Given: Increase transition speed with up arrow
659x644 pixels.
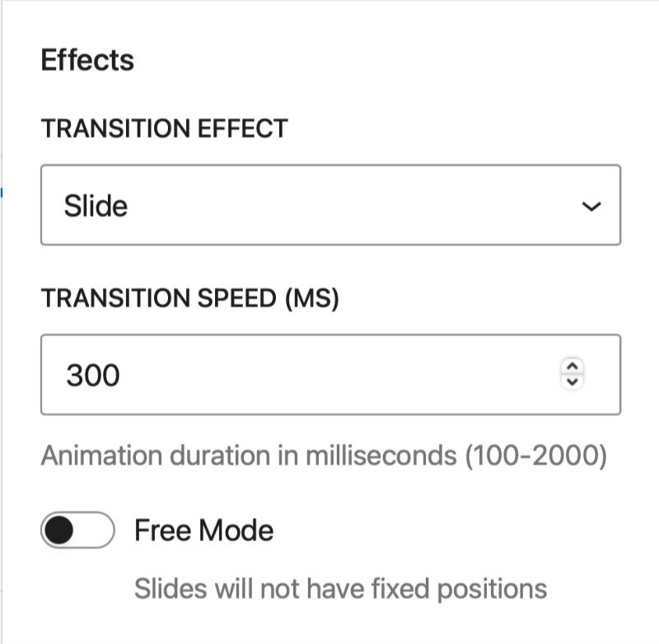Looking at the screenshot, I should [575, 366].
